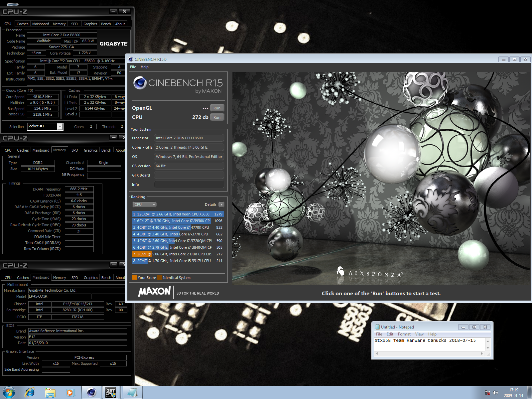
Task: Open the network status tray icon
Action: click(x=487, y=393)
